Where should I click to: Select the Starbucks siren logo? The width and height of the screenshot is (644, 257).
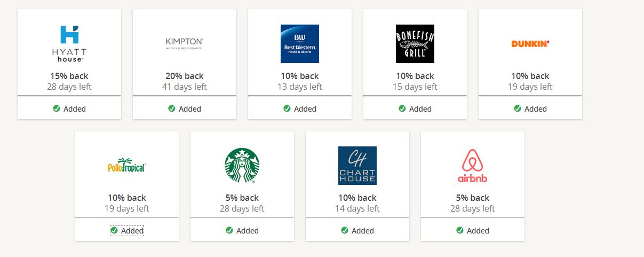(242, 166)
